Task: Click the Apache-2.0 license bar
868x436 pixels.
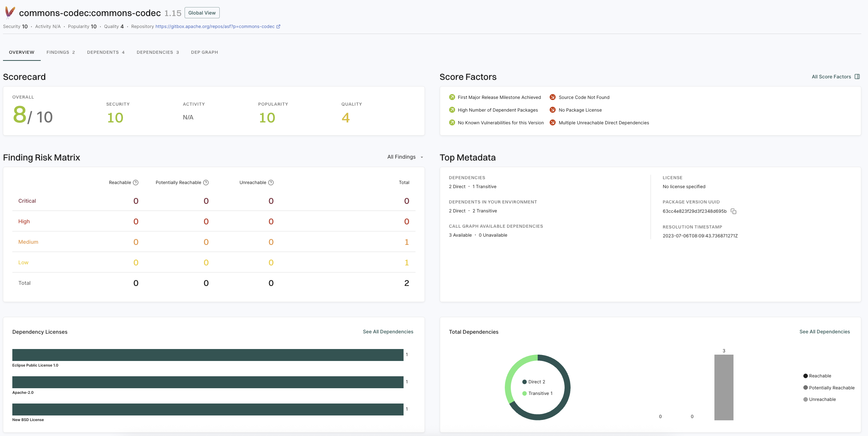Action: [x=208, y=382]
